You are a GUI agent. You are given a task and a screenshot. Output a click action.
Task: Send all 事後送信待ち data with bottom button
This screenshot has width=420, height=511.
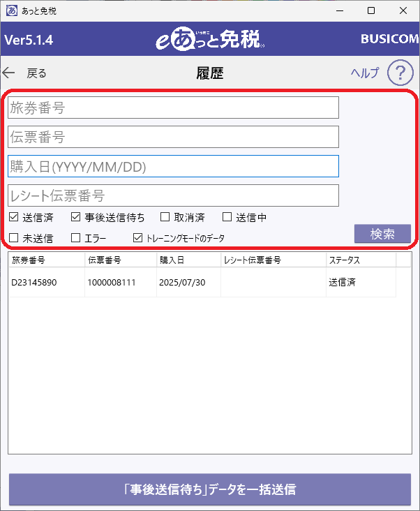(210, 489)
